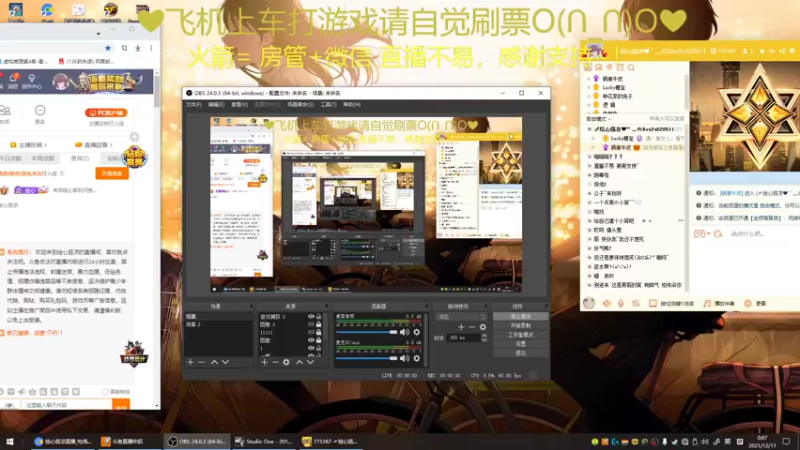Click microphone icon in YY window bottom bar
This screenshot has width=800, height=450.
621,303
